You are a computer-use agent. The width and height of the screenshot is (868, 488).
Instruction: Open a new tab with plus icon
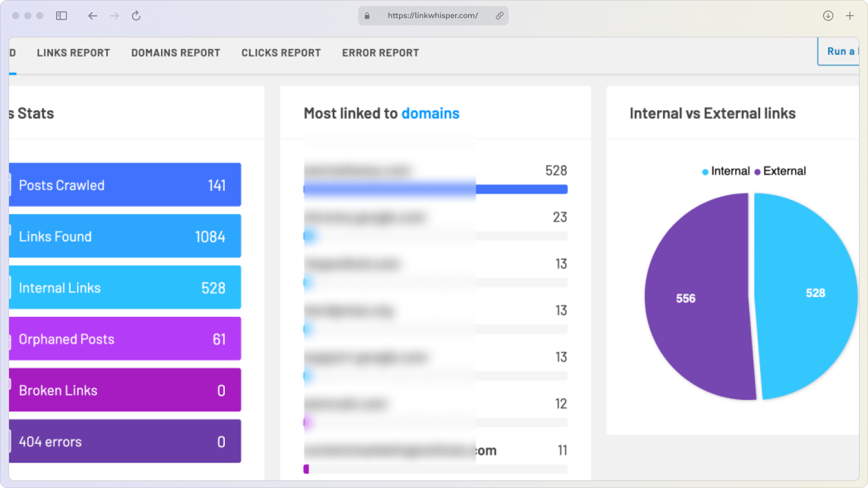click(850, 16)
